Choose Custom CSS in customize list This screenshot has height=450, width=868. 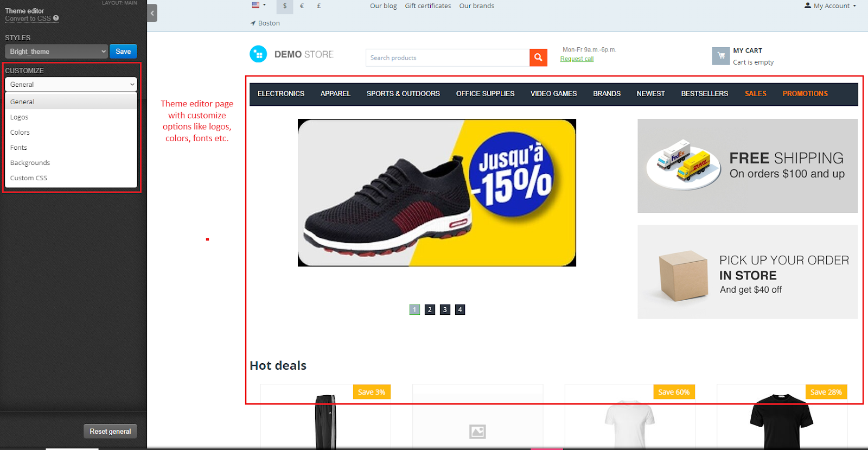[x=71, y=178]
